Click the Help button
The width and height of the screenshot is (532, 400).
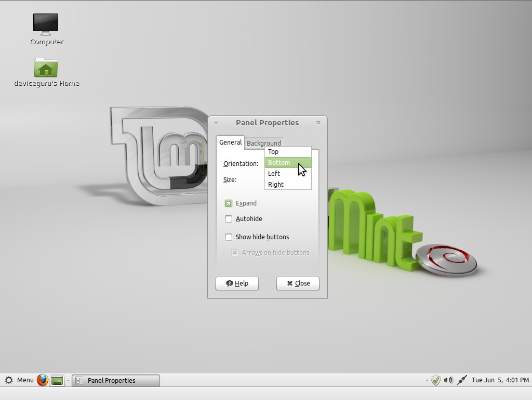pos(237,283)
